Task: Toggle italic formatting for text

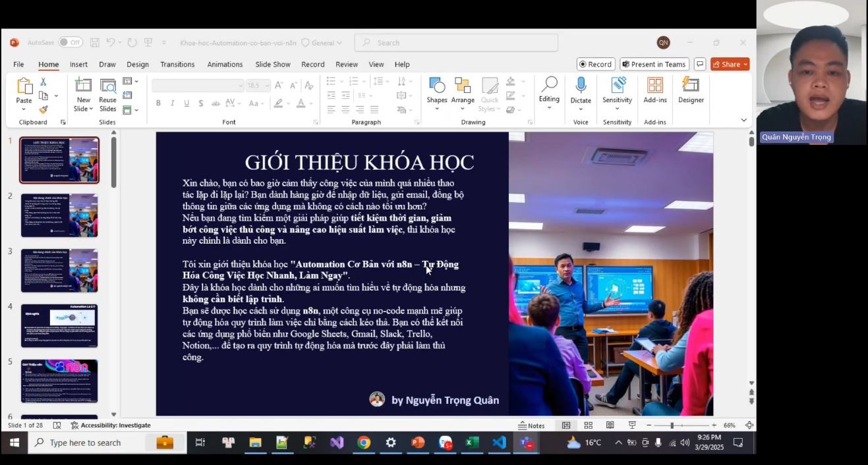Action: [171, 103]
